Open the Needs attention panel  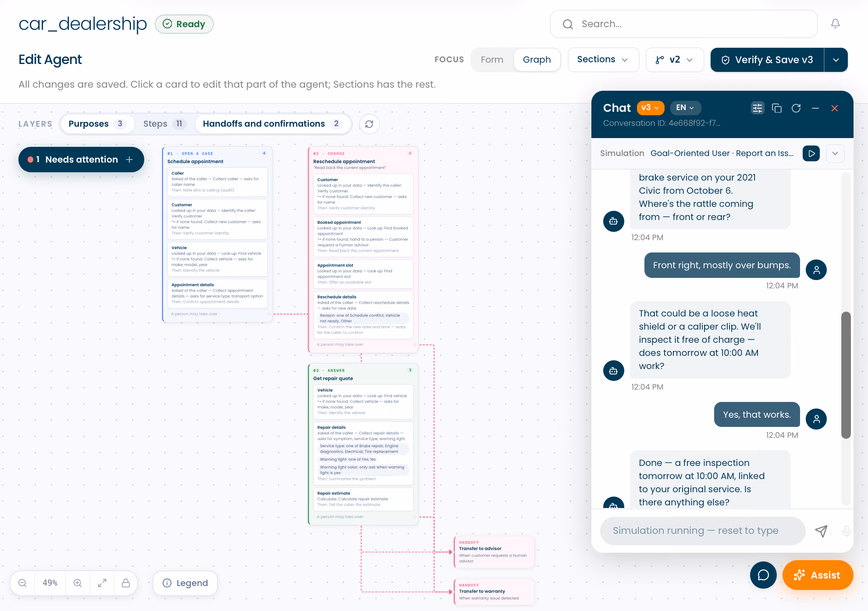[81, 160]
